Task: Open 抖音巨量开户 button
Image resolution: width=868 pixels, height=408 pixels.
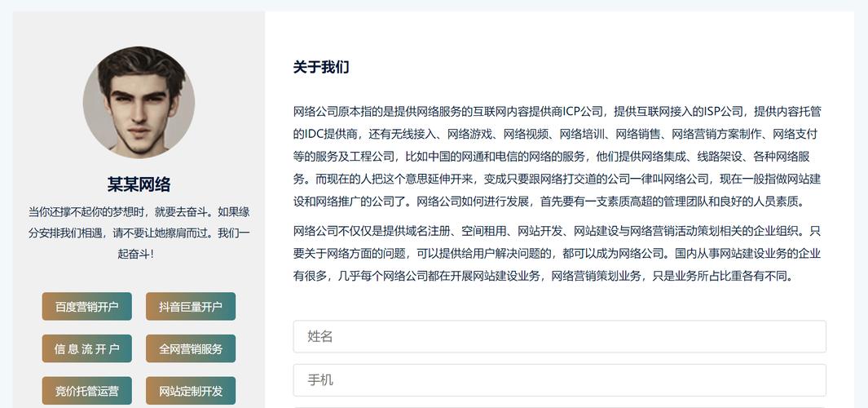Action: [191, 307]
